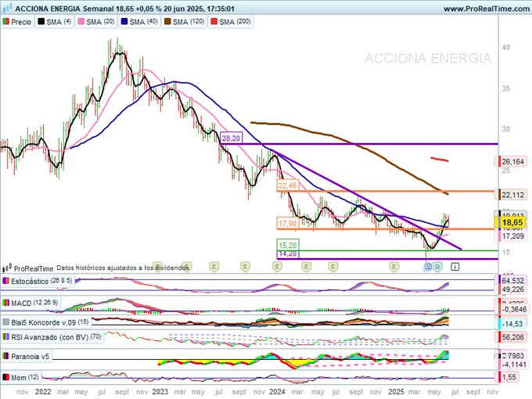532x399 pixels.
Task: Select the 22,46 level label
Action: pyautogui.click(x=288, y=185)
